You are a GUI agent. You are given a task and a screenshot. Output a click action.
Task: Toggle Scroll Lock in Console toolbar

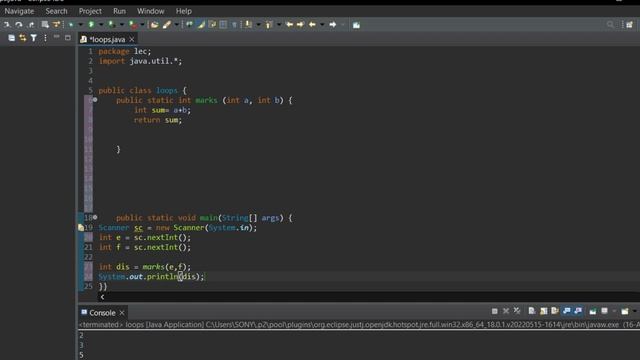[544, 311]
